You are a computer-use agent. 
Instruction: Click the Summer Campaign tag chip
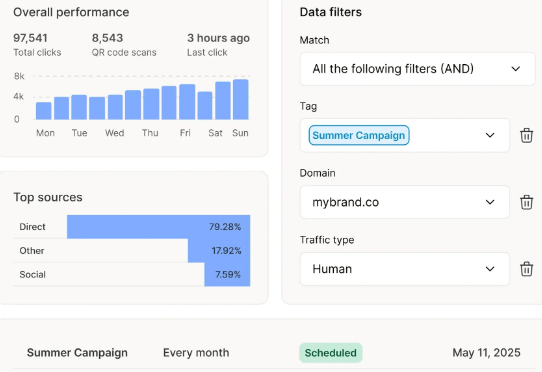359,135
